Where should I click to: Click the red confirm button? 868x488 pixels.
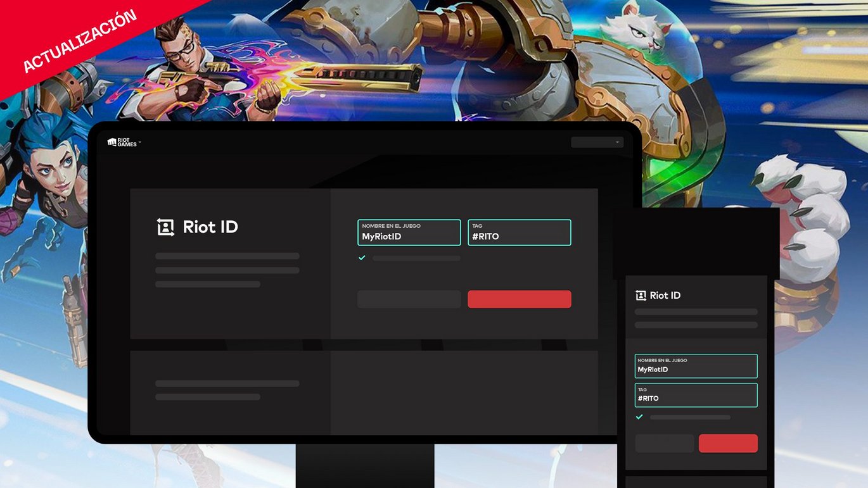tap(519, 299)
